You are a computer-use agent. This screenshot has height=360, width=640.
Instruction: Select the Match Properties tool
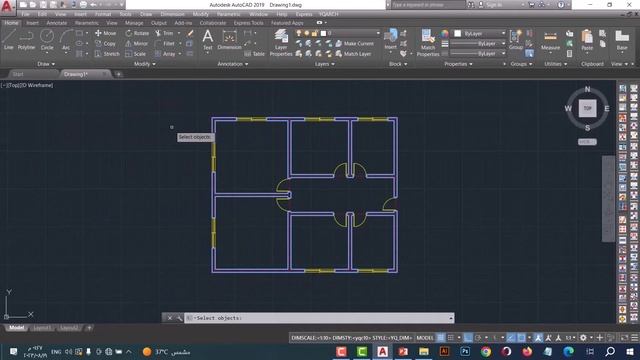(x=428, y=42)
